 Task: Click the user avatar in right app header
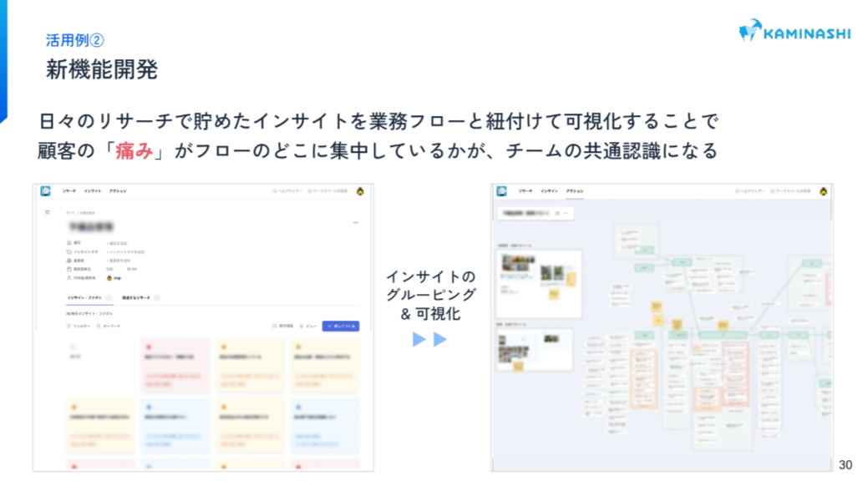pos(824,191)
